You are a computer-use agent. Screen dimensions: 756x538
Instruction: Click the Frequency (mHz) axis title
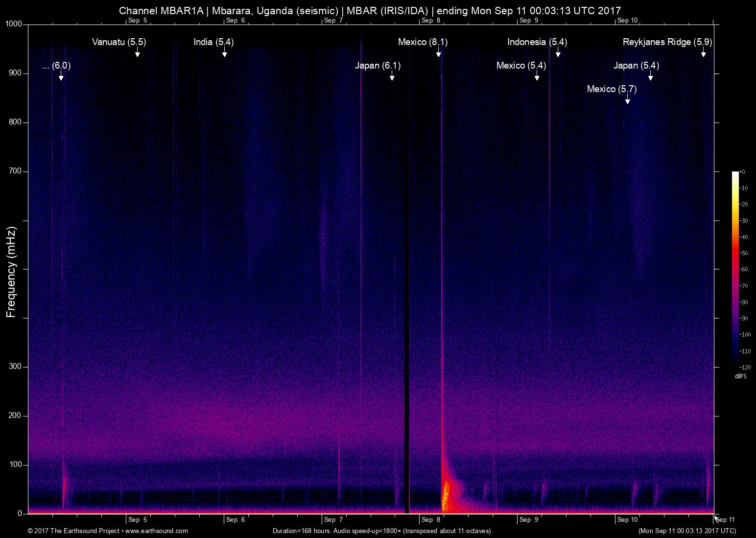(x=11, y=272)
